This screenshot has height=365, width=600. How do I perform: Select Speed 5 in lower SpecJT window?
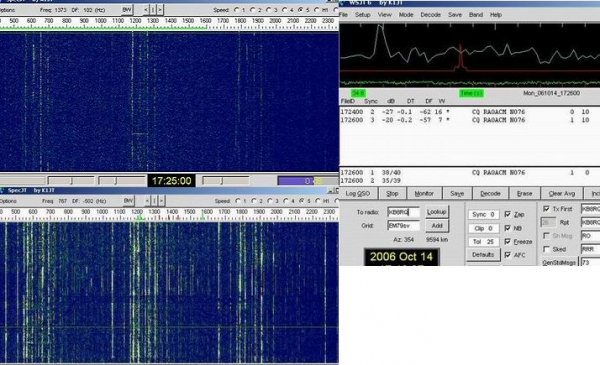302,200
